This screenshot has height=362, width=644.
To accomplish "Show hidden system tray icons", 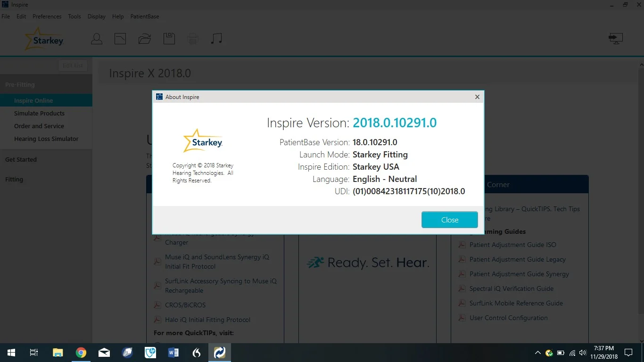I will (537, 353).
